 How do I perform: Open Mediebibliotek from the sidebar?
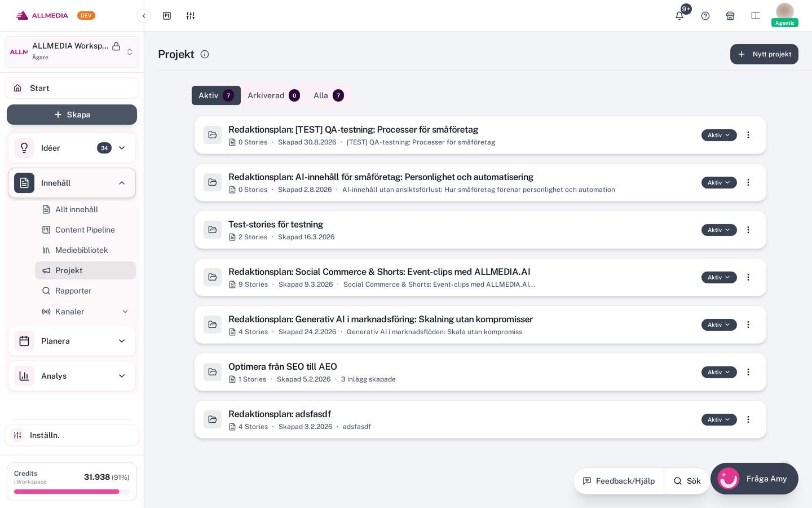pos(85,250)
